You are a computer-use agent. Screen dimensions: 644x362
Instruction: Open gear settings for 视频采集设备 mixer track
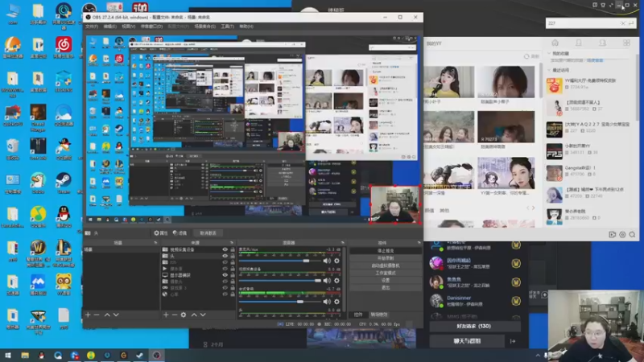pos(336,280)
